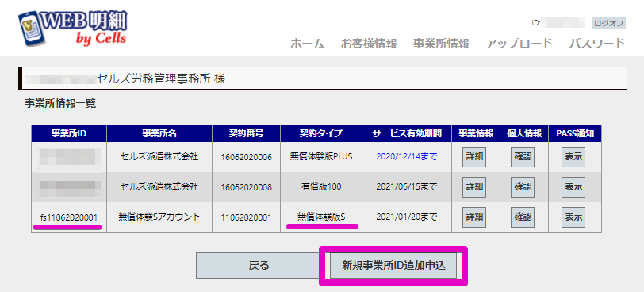Open 詳細 for the 有償版100 row
Image resolution: width=644 pixels, height=292 pixels.
(x=474, y=186)
